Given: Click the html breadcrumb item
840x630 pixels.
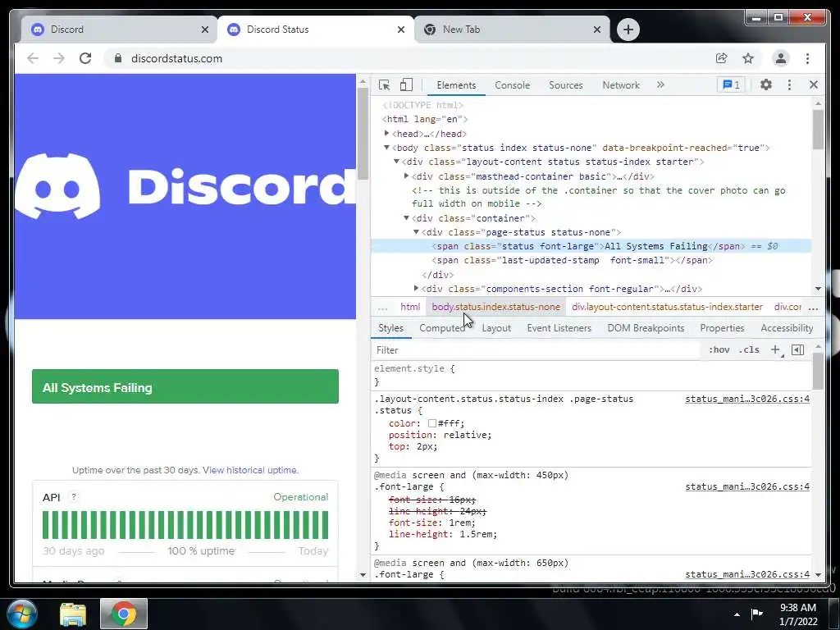Looking at the screenshot, I should [x=410, y=307].
